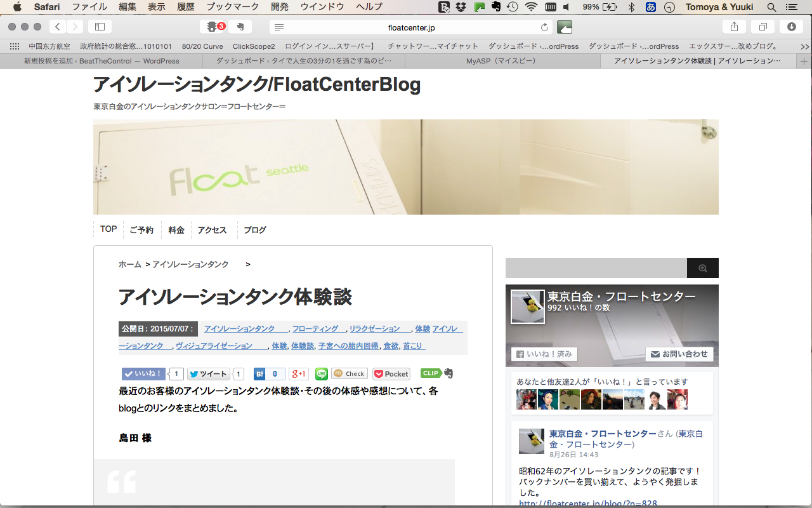
Task: Click Bluetooth icon in menu bar
Action: point(631,7)
